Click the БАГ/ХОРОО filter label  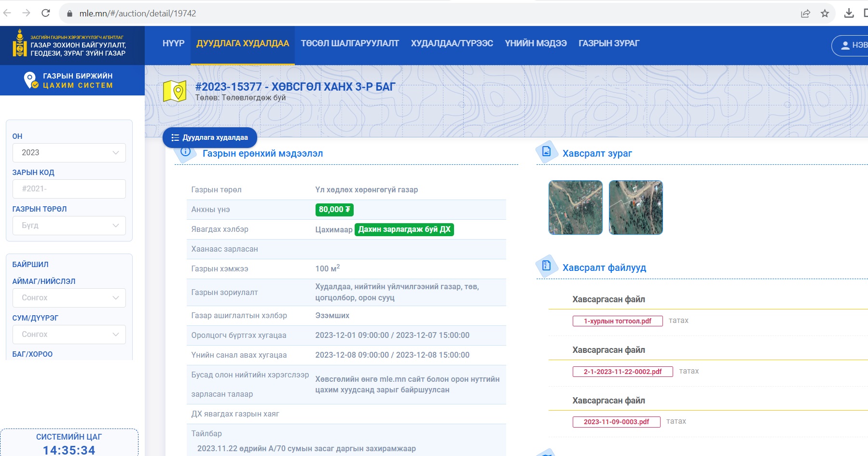tap(32, 354)
